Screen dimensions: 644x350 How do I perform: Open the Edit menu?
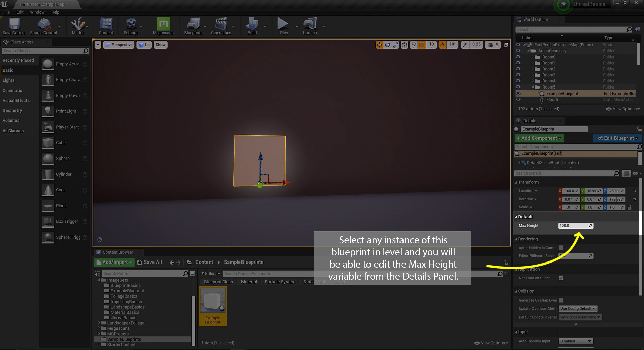click(x=20, y=12)
